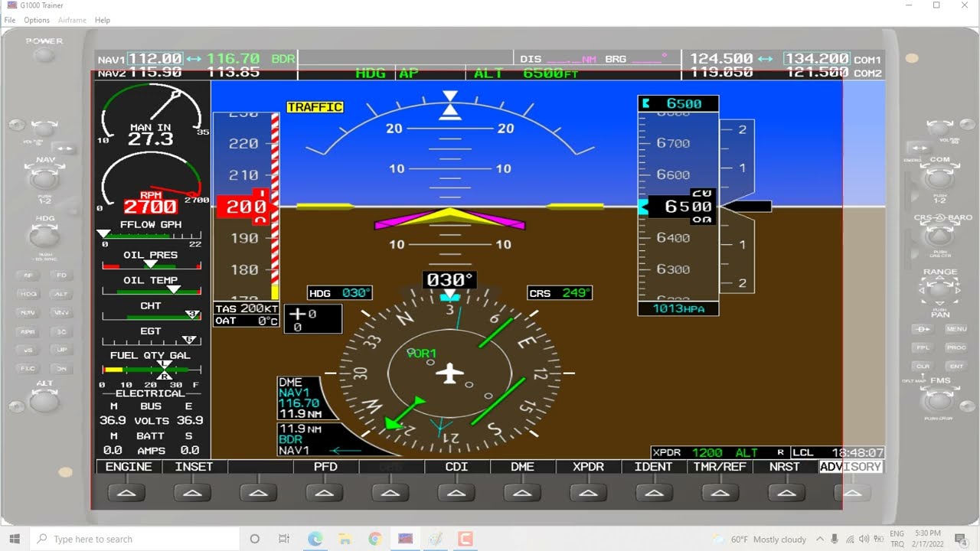Open Microsoft Edge in the taskbar

[x=315, y=539]
